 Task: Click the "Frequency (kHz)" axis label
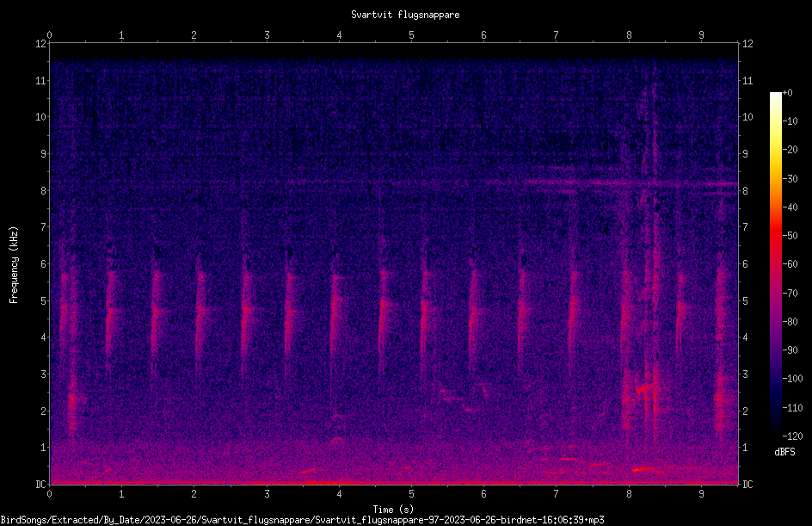pos(14,265)
